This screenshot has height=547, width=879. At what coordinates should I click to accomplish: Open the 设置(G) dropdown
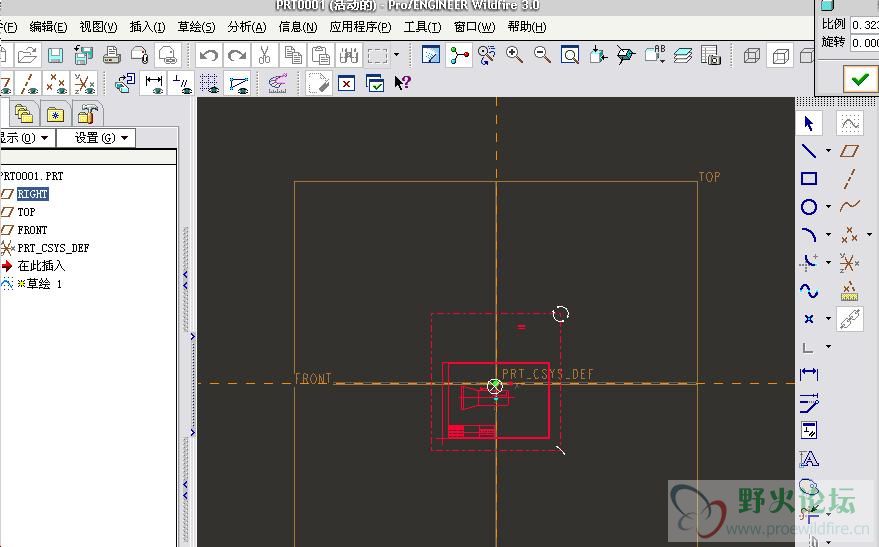coord(96,138)
